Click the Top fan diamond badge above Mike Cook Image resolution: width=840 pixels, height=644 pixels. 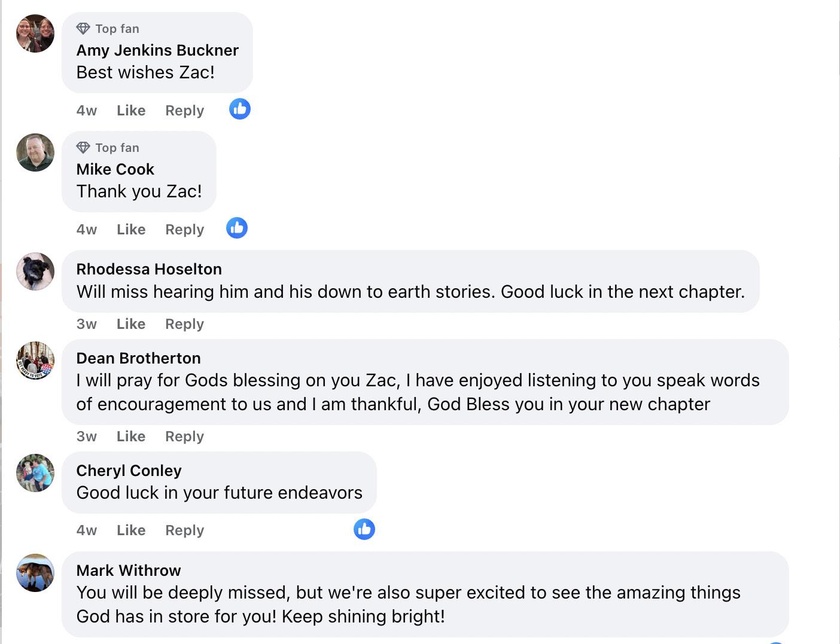click(x=83, y=148)
